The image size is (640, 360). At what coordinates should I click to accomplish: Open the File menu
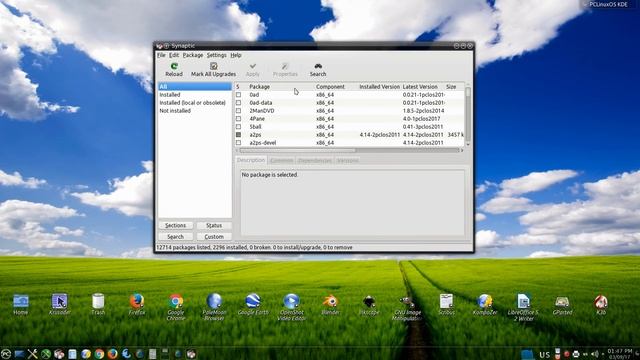click(161, 55)
